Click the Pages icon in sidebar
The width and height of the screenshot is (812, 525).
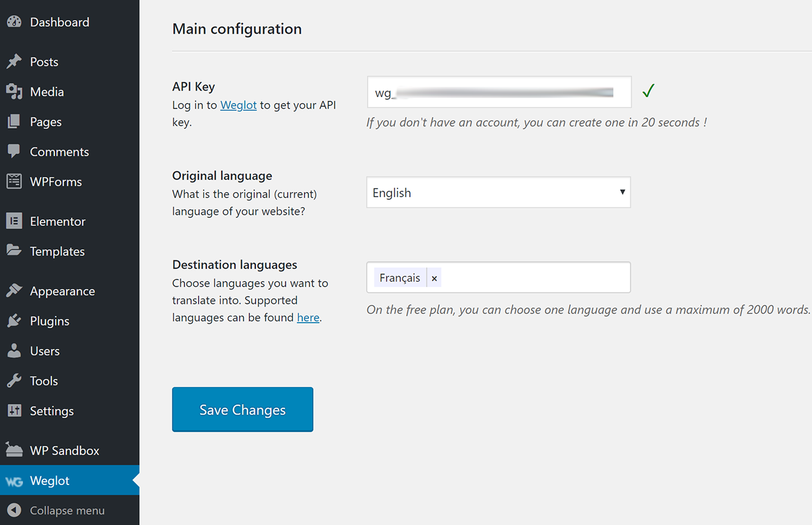tap(14, 122)
